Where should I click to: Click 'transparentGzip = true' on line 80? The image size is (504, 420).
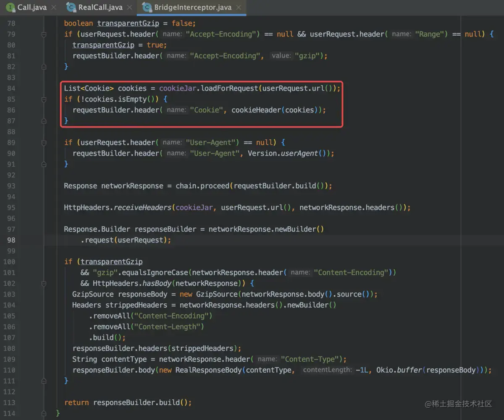click(118, 45)
